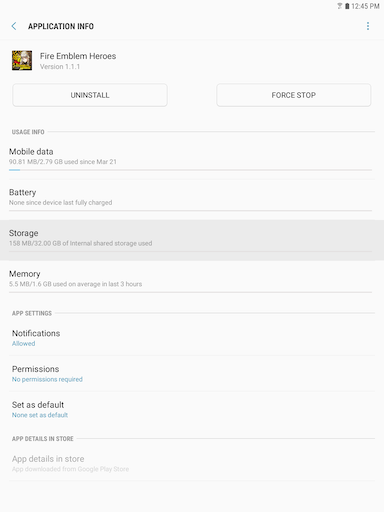
Task: Tap the 12:45 PM clock
Action: click(x=365, y=6)
